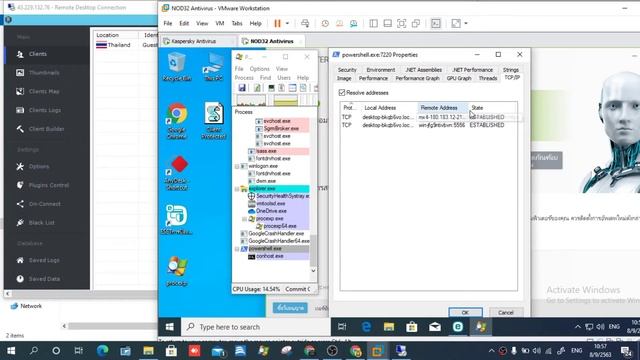Open the Threads tab in properties
Screen dimensions: 640x360
pos(488,78)
